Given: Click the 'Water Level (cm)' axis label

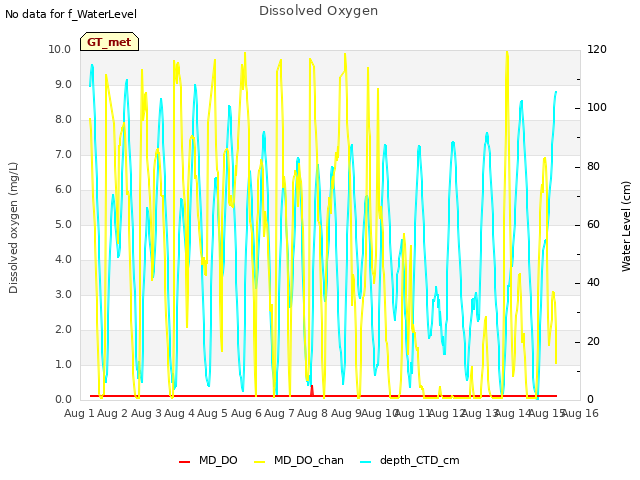Looking at the screenshot, I should click(626, 227).
